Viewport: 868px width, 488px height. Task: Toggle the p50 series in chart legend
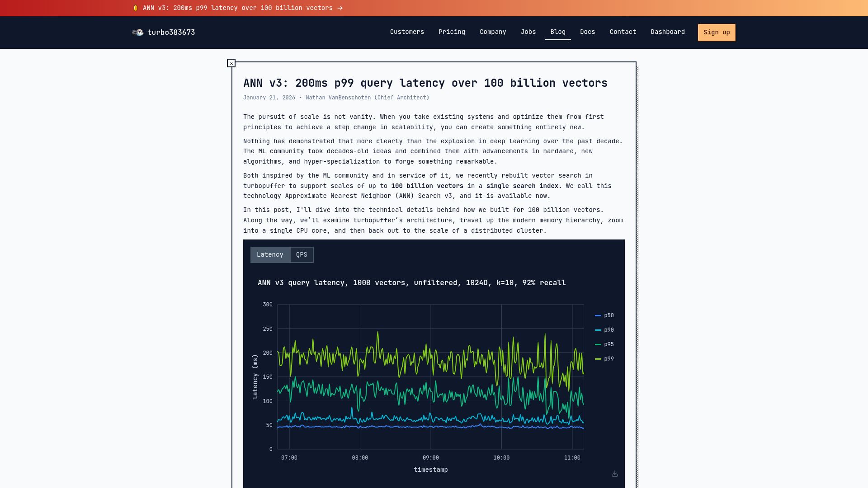pos(604,315)
